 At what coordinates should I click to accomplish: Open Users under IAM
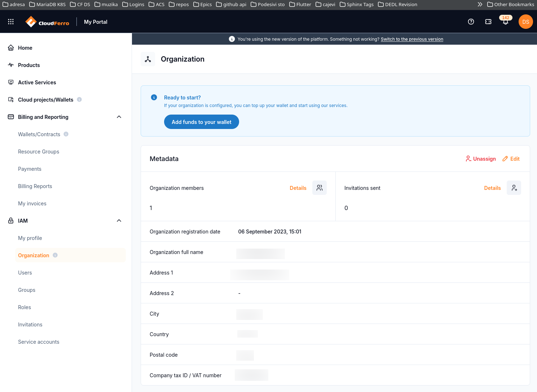(x=25, y=272)
